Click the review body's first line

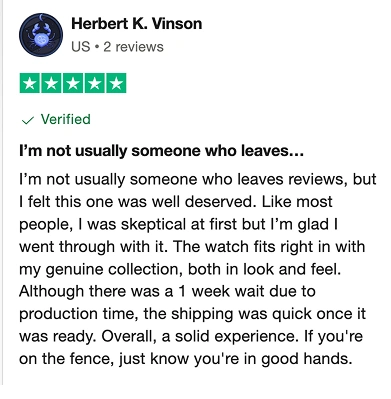(198, 180)
